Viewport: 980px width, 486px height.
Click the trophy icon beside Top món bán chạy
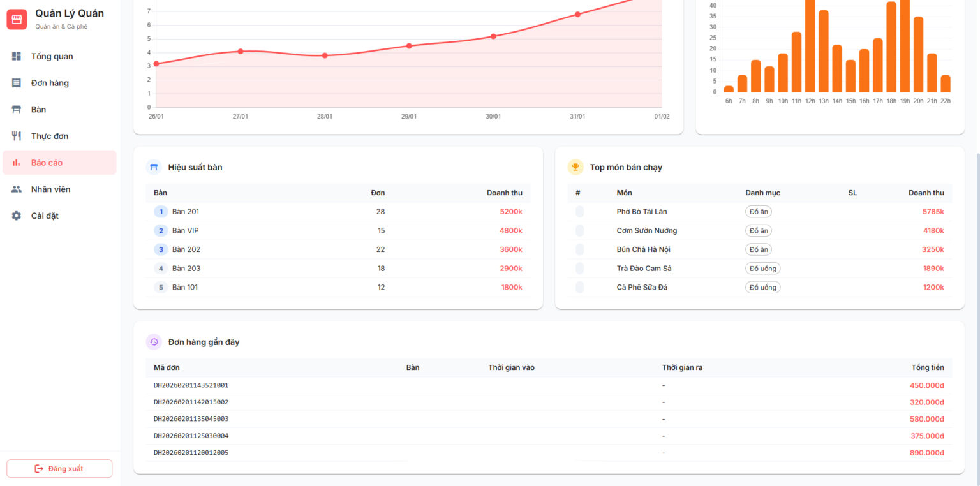pos(575,167)
